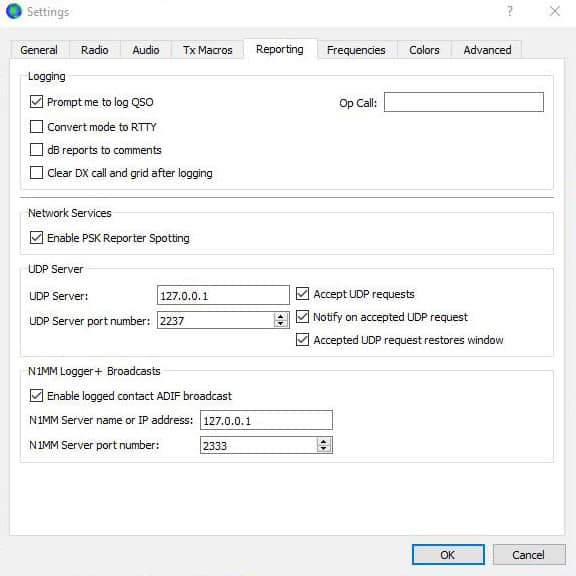Increase UDP Server port number with up arrow
This screenshot has height=576, width=576.
[x=281, y=316]
